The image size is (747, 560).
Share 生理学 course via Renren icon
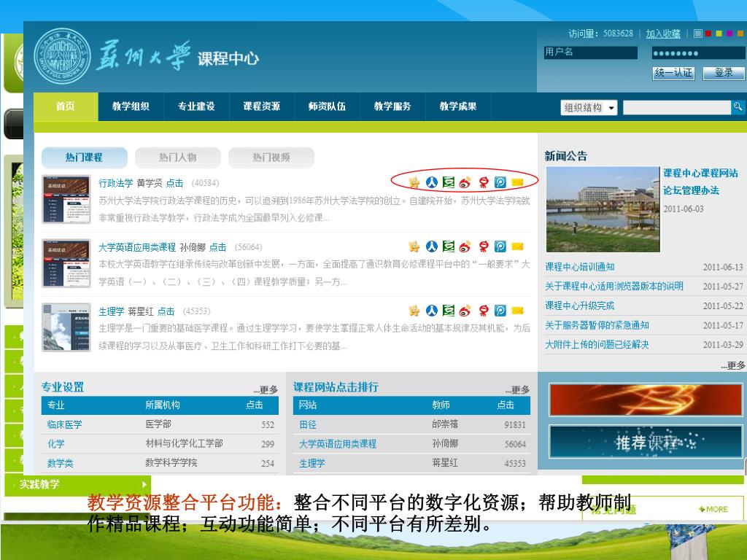pos(432,311)
